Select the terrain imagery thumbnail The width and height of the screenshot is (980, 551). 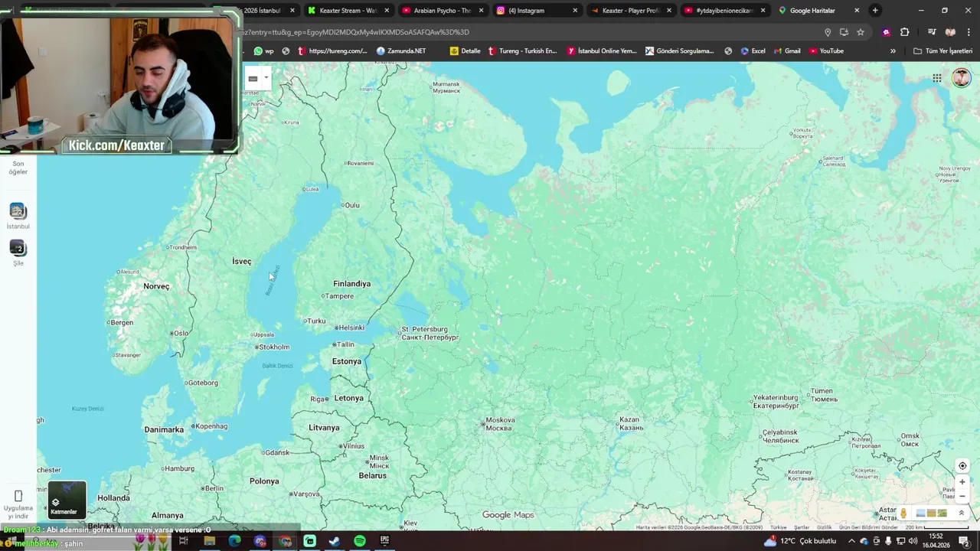[942, 514]
